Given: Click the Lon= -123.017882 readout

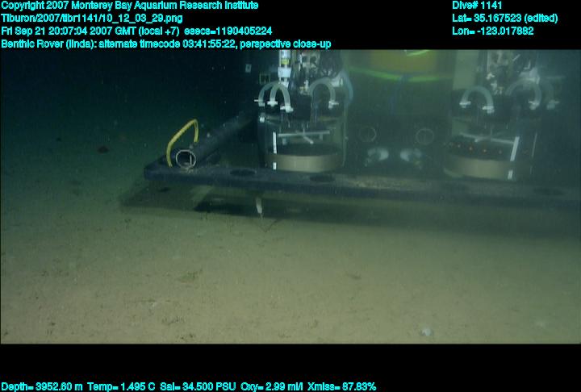Looking at the screenshot, I should tap(493, 31).
